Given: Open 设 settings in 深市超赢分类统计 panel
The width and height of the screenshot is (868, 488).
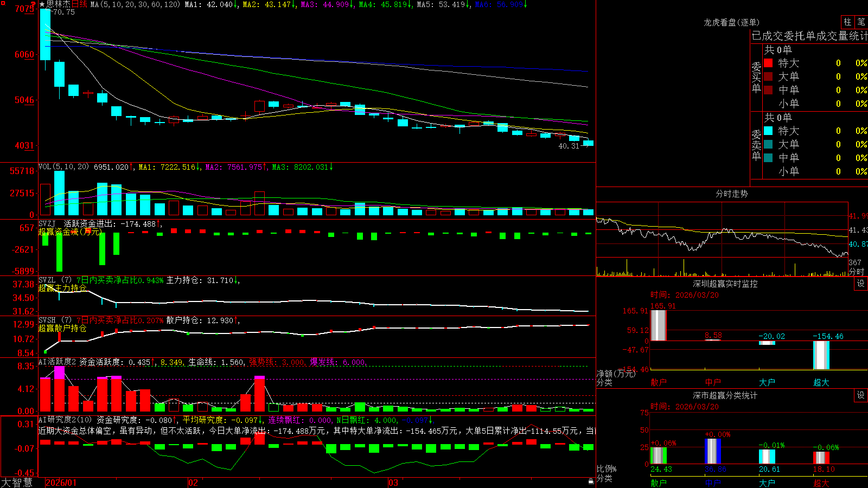Looking at the screenshot, I should pyautogui.click(x=861, y=395).
